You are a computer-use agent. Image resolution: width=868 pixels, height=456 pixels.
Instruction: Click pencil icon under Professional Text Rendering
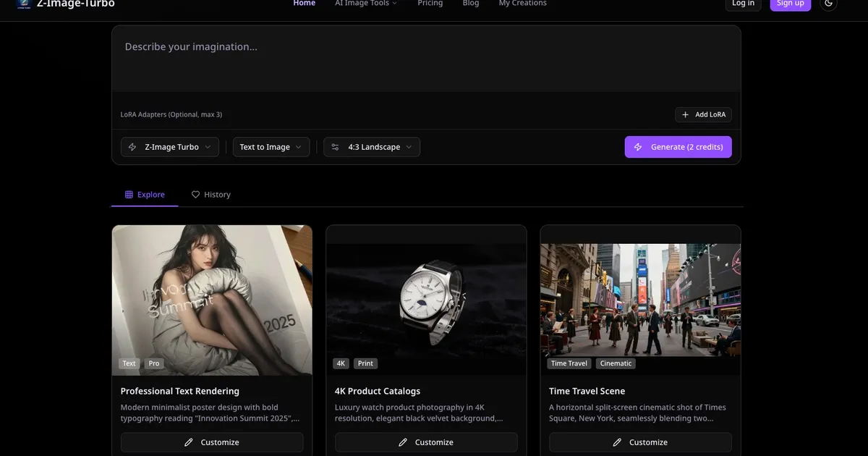tap(189, 442)
